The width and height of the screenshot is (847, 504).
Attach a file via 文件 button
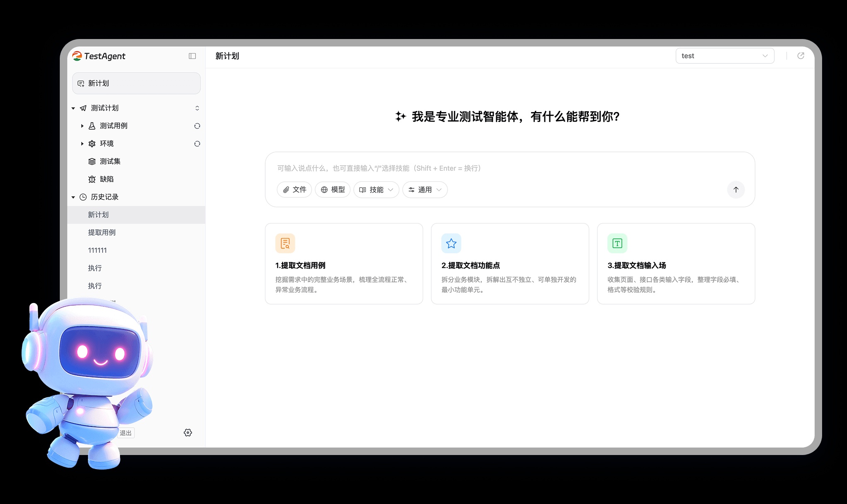(294, 190)
